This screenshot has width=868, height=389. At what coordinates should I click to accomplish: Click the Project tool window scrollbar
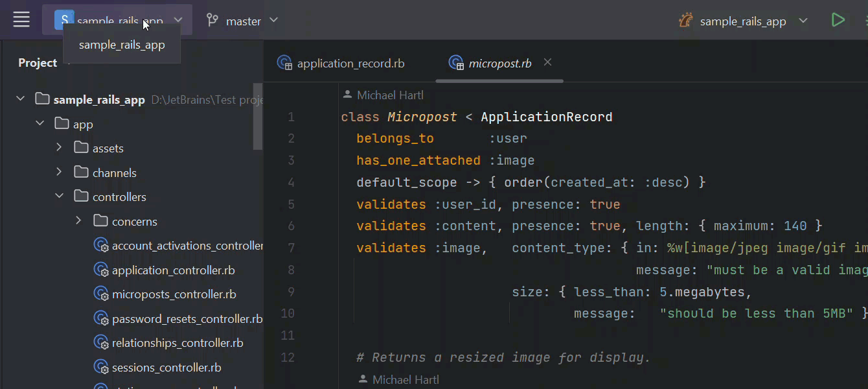point(257,117)
